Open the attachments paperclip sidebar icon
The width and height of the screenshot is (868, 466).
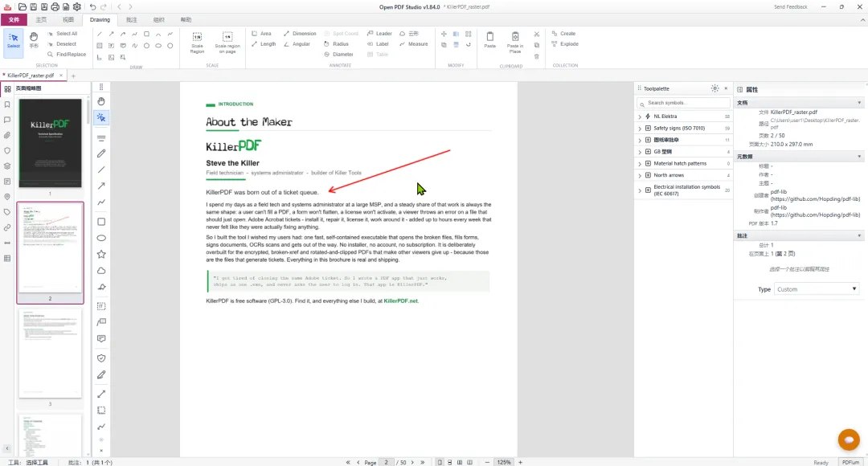[7, 135]
